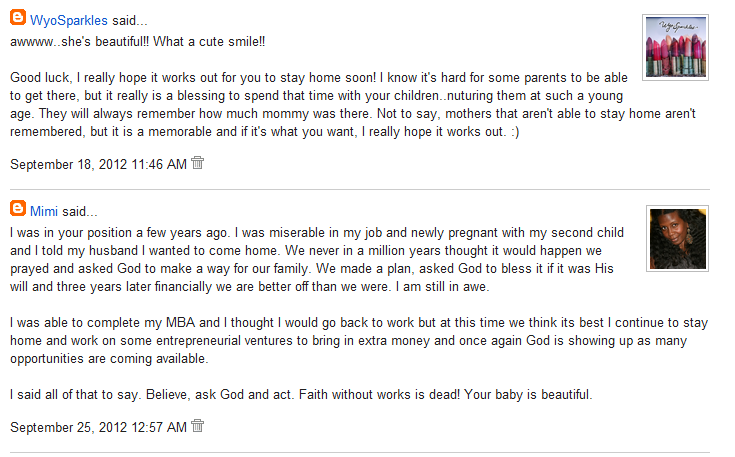Click the divider line between the two comments
Screen dimensions: 735x457
(360, 189)
